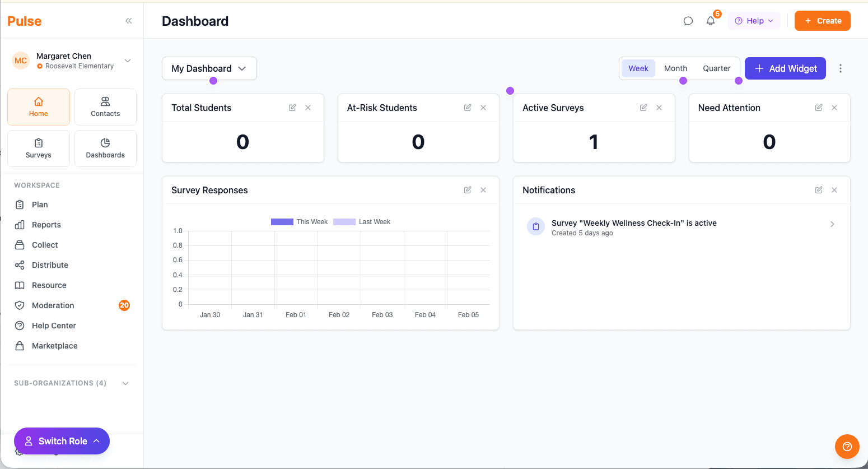Open the notifications bell with 5 alerts

tap(710, 20)
